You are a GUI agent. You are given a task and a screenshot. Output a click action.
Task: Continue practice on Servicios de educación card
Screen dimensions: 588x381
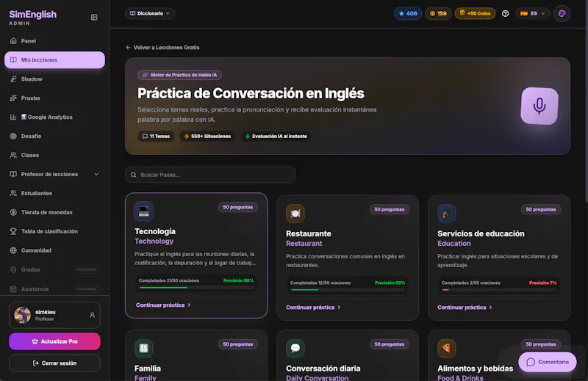click(465, 308)
